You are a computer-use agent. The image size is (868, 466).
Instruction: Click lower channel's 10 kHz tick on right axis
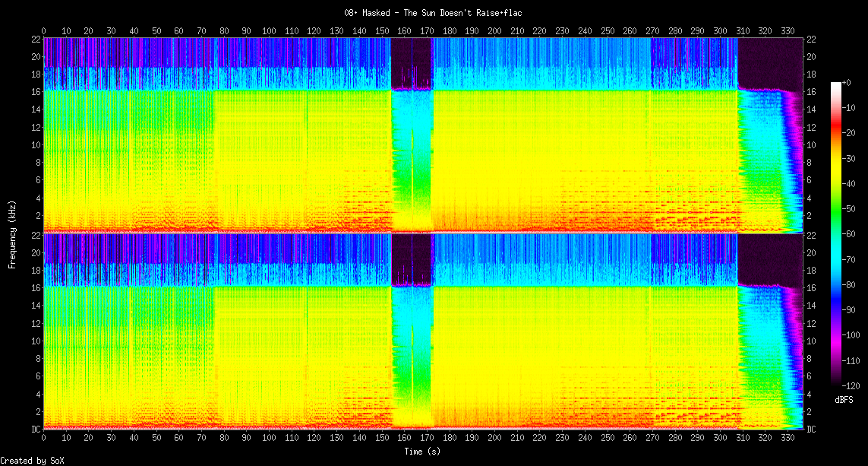click(811, 341)
